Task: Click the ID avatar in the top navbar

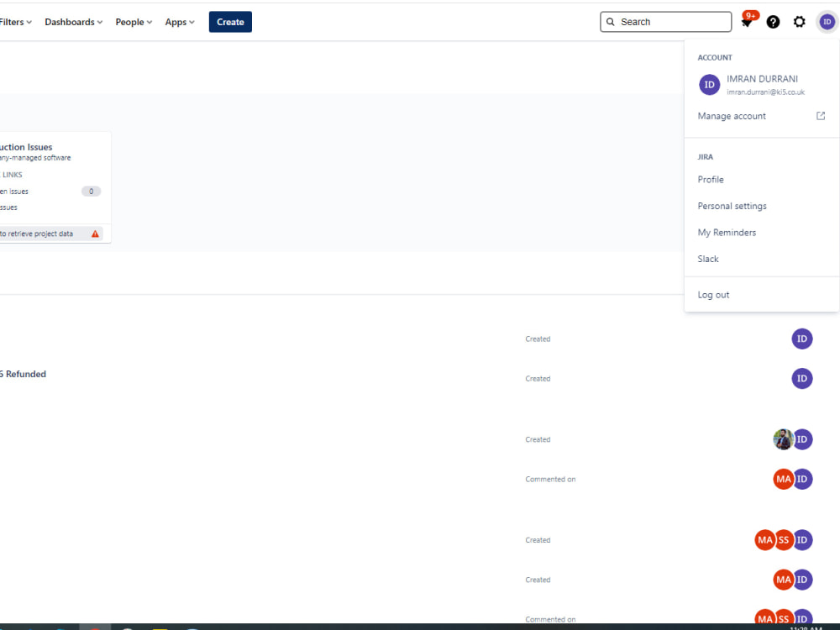Action: [x=827, y=22]
